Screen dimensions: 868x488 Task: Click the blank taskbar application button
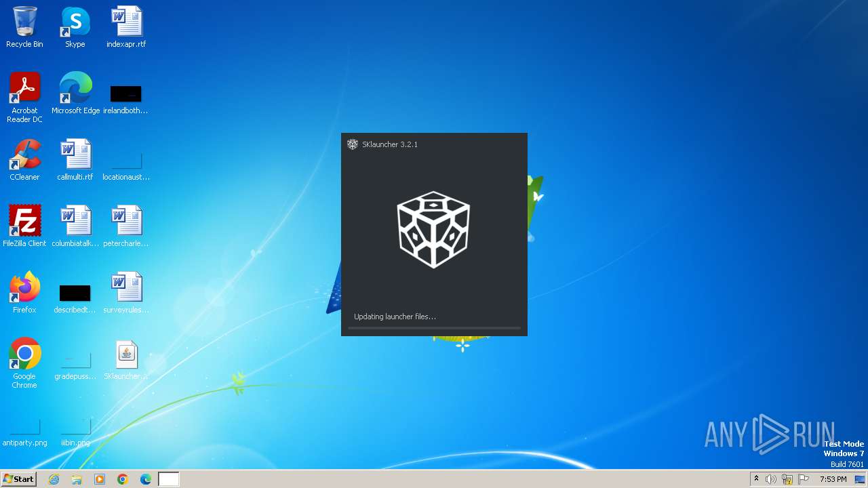[x=169, y=479]
